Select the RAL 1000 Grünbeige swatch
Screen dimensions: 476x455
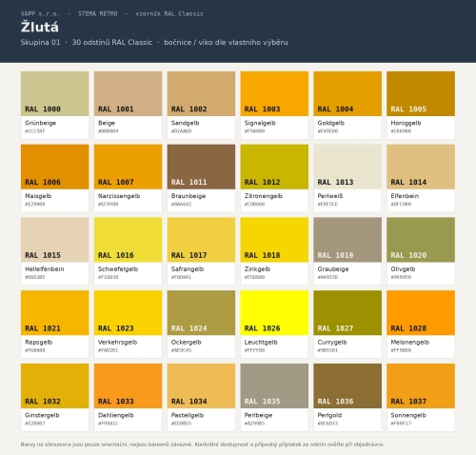pos(55,105)
